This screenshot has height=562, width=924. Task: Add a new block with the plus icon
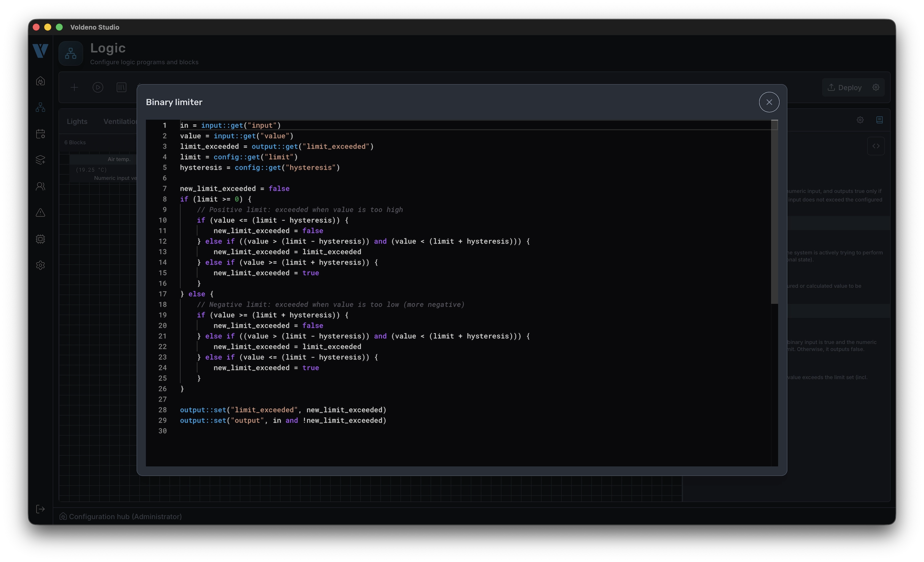coord(75,87)
